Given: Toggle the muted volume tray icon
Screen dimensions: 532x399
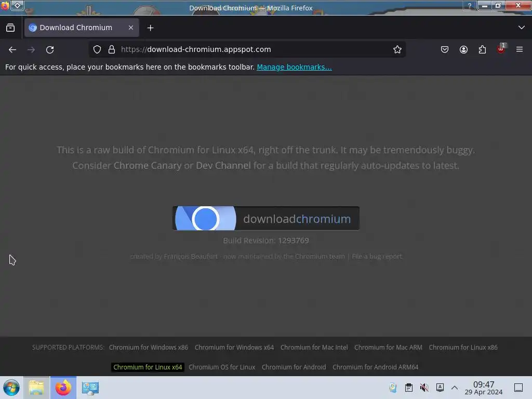Looking at the screenshot, I should 424,388.
